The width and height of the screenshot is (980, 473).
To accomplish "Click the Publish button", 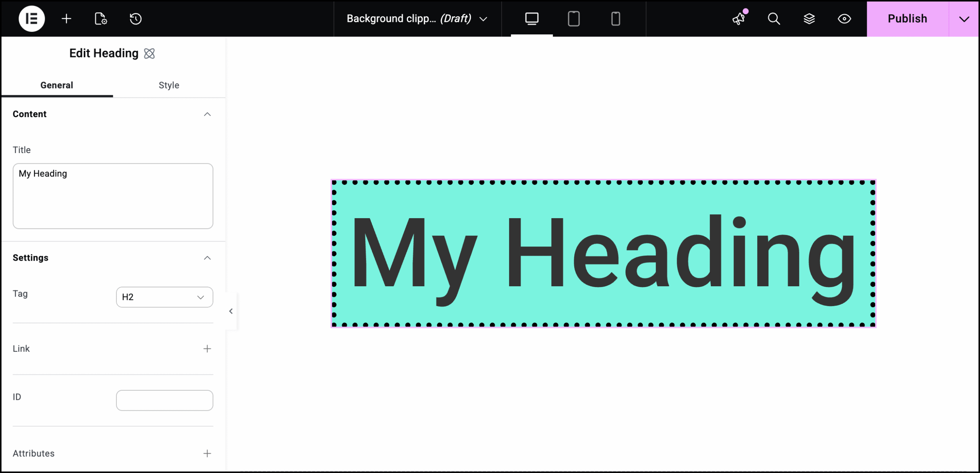I will (x=907, y=19).
